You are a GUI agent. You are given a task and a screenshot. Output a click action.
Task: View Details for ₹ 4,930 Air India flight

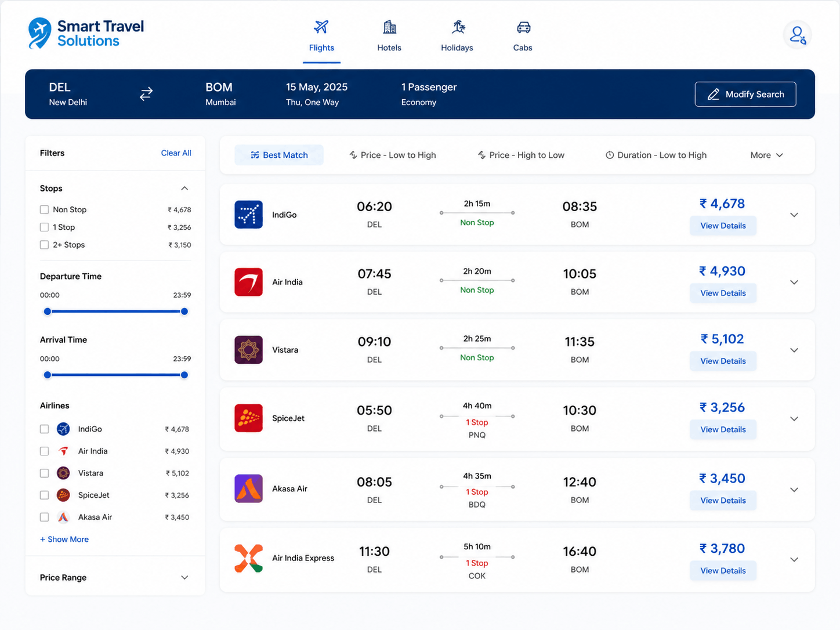pos(723,293)
